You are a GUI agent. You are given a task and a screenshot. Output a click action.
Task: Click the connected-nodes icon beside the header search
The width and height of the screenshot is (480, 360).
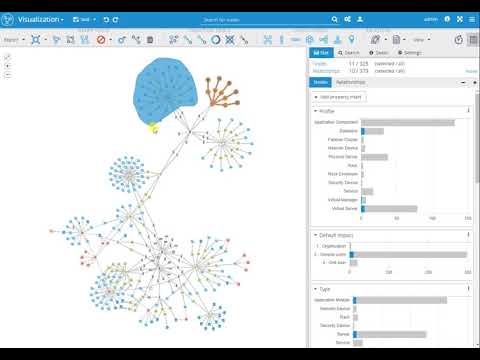point(347,19)
